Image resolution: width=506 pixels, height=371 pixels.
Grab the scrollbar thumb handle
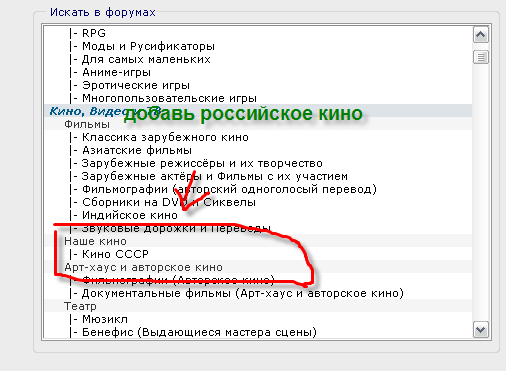point(481,57)
